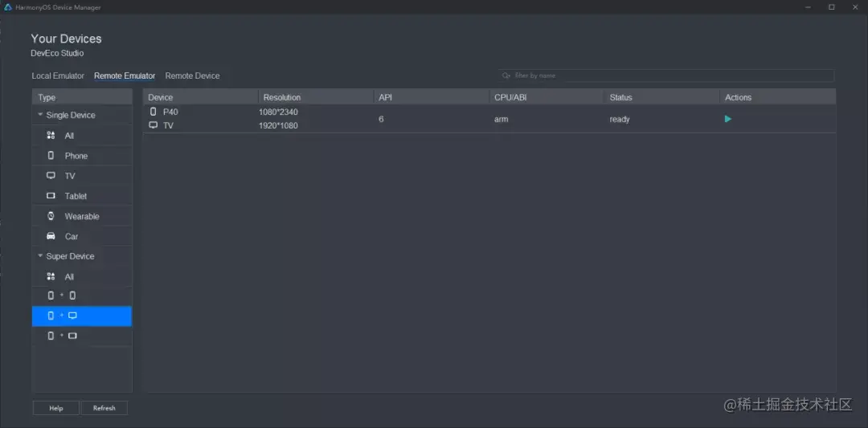Maximize the Device Manager window
The width and height of the screenshot is (868, 428).
click(832, 6)
